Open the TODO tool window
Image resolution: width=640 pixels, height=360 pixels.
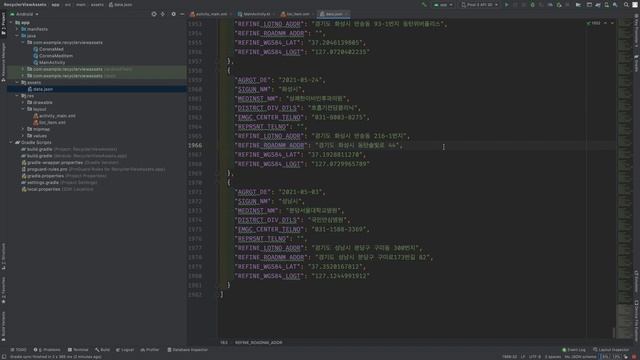tap(18, 350)
